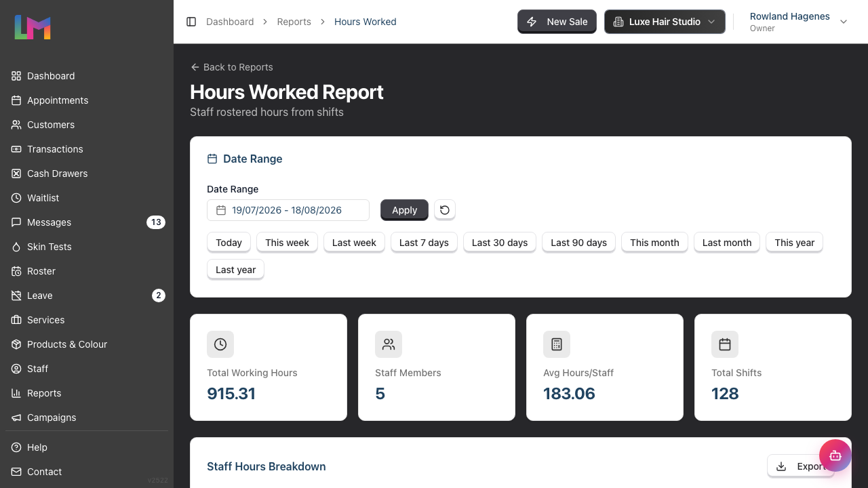Click the Staff sidebar icon
Viewport: 868px width, 488px height.
coord(16,369)
